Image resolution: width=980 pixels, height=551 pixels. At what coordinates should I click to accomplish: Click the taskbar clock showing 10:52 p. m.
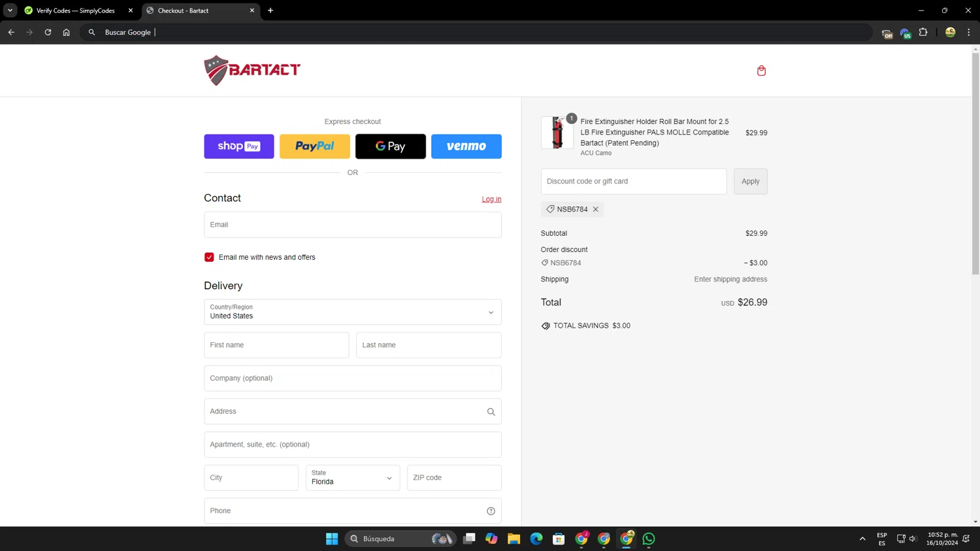[942, 539]
